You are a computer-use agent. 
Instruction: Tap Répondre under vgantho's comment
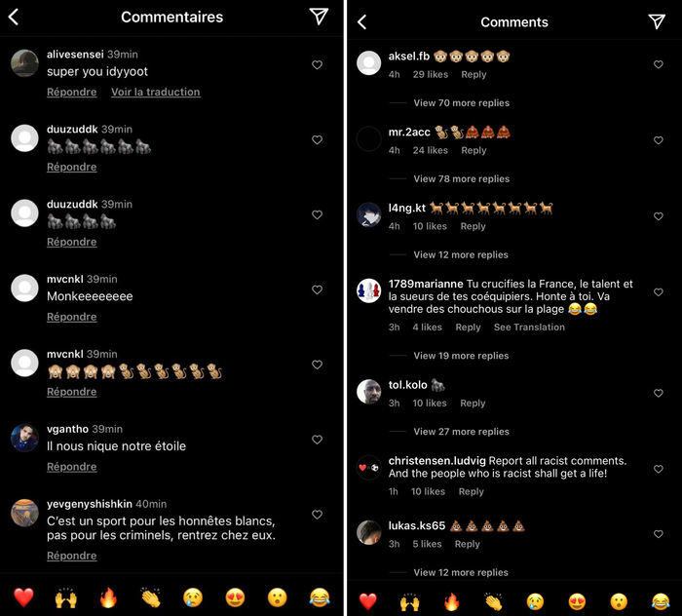(x=72, y=466)
